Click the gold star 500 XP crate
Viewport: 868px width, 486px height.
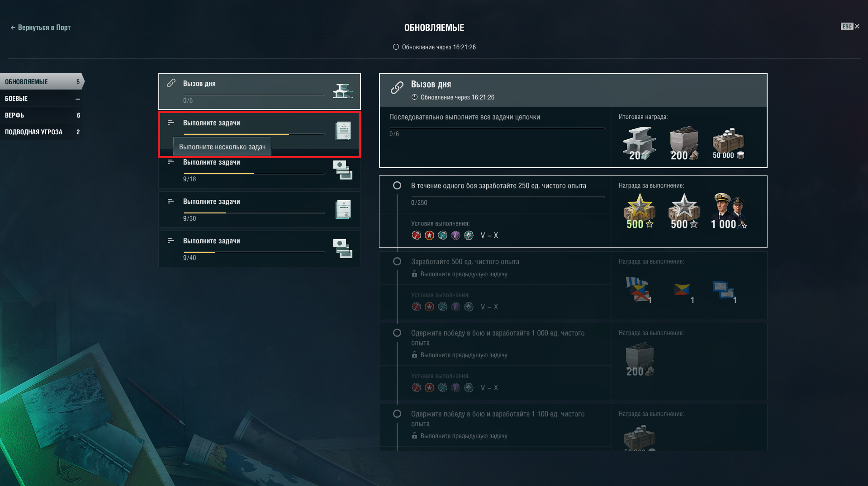coord(640,211)
